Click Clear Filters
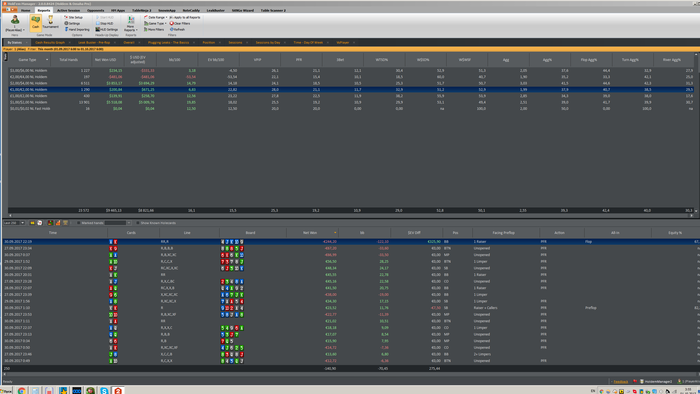700x394 pixels. pyautogui.click(x=180, y=23)
